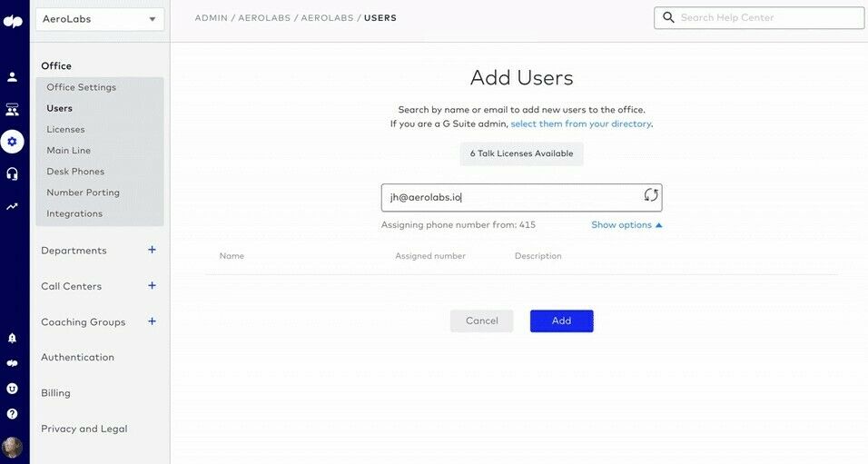Click the Office section heading
This screenshot has width=868, height=464.
56,65
